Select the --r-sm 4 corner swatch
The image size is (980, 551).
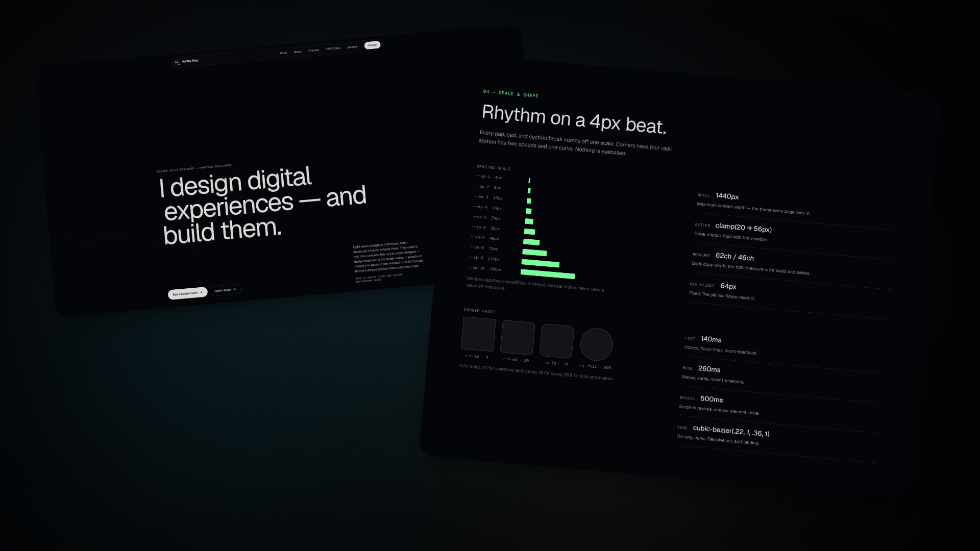(x=478, y=334)
